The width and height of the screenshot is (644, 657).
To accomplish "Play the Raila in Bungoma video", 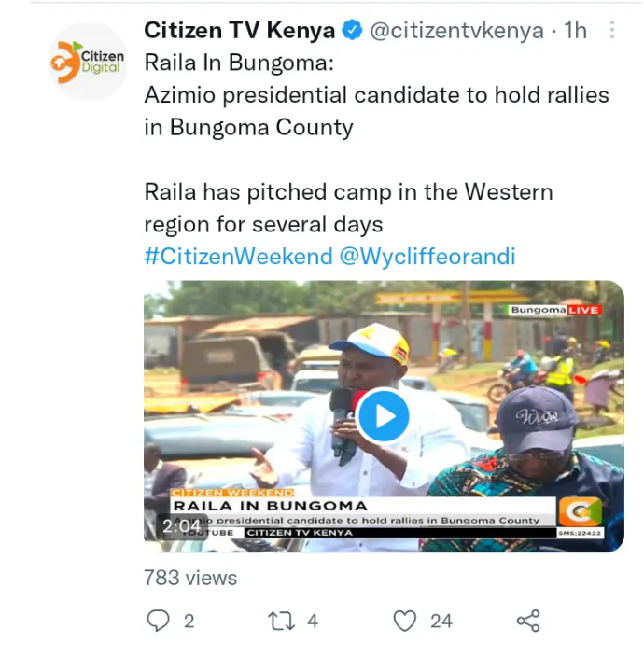I will [x=383, y=416].
